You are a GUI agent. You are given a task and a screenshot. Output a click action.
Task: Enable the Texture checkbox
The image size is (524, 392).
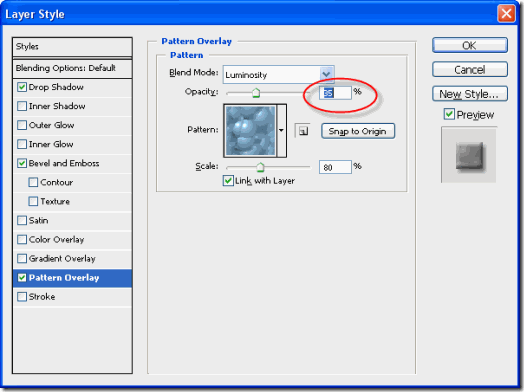33,202
